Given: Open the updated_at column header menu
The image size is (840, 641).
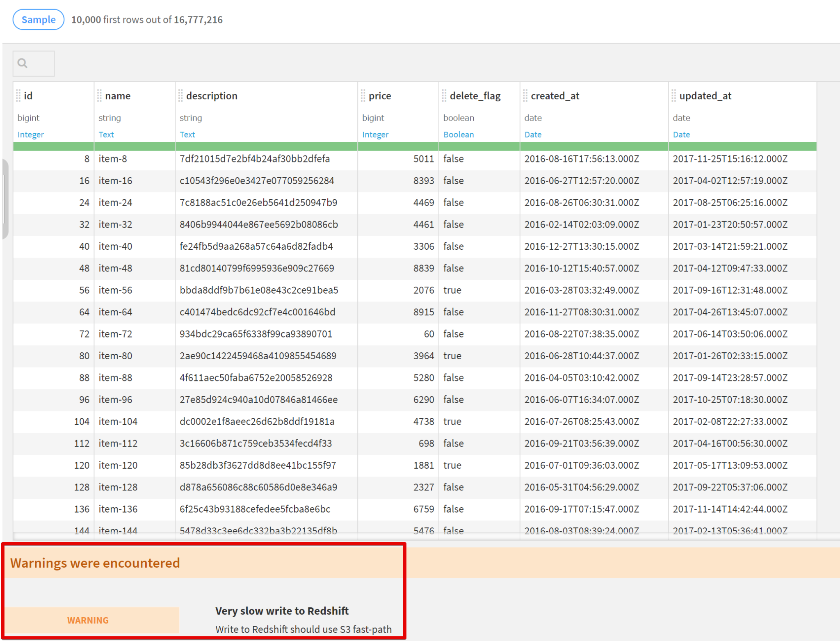Looking at the screenshot, I should coord(705,96).
